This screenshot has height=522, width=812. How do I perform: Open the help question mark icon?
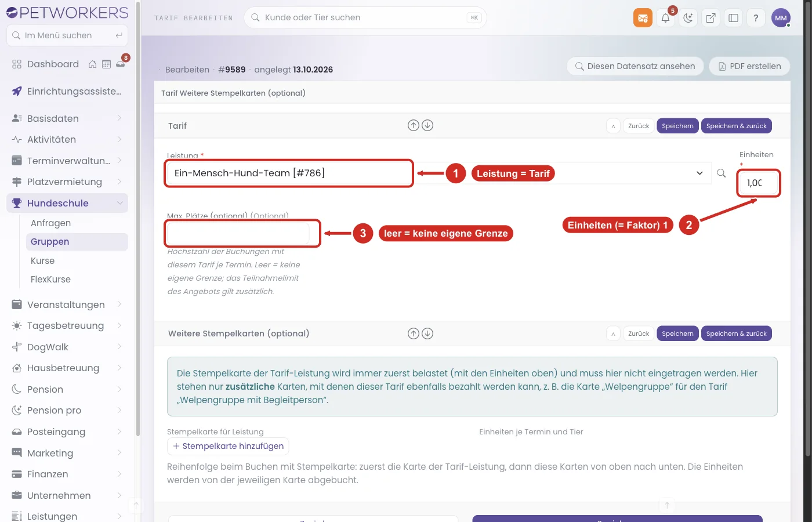click(756, 18)
